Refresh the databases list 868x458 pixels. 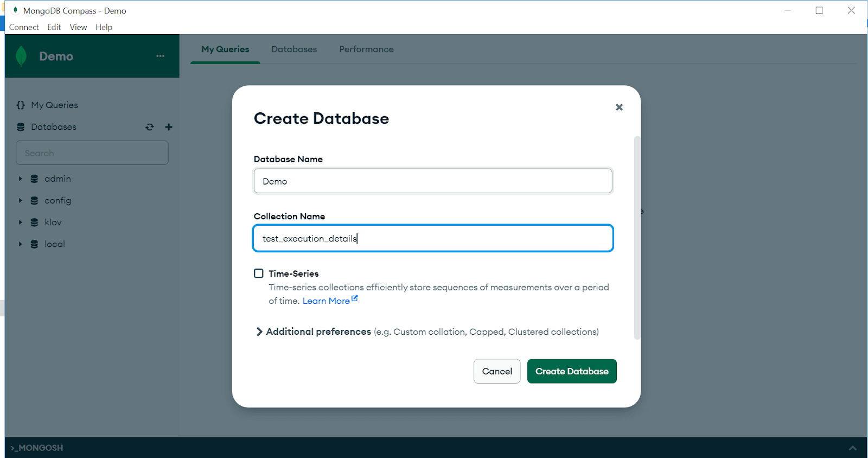150,127
